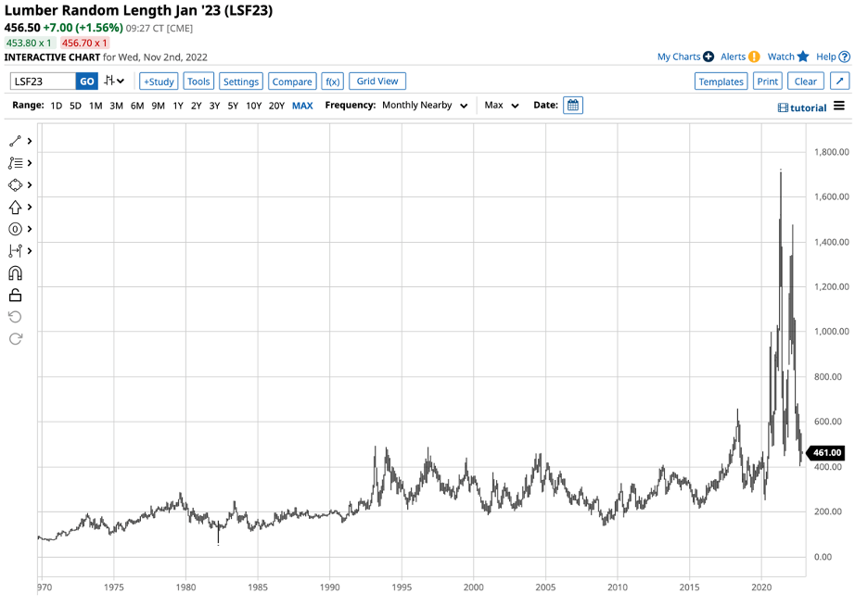The width and height of the screenshot is (868, 606).
Task: Click the LSF23 symbol input field
Action: [43, 82]
